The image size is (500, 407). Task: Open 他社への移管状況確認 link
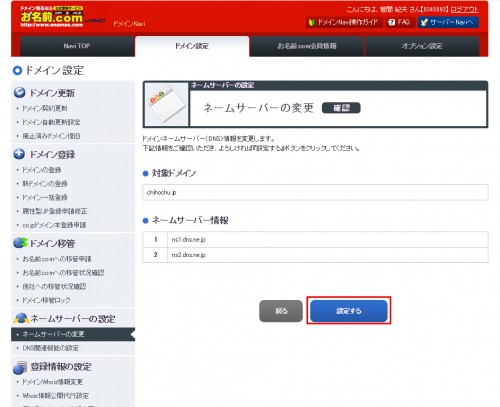pos(54,286)
